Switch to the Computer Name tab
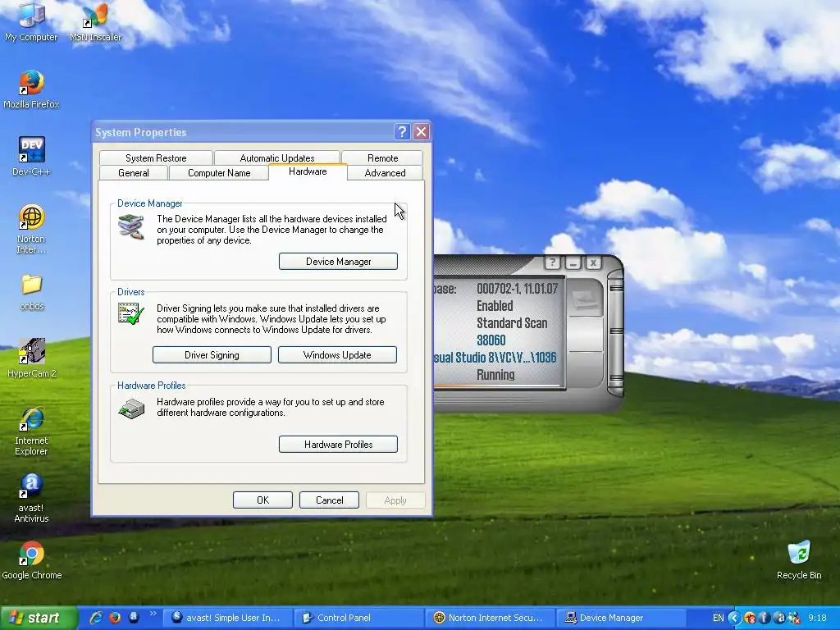This screenshot has width=840, height=630. coord(219,172)
